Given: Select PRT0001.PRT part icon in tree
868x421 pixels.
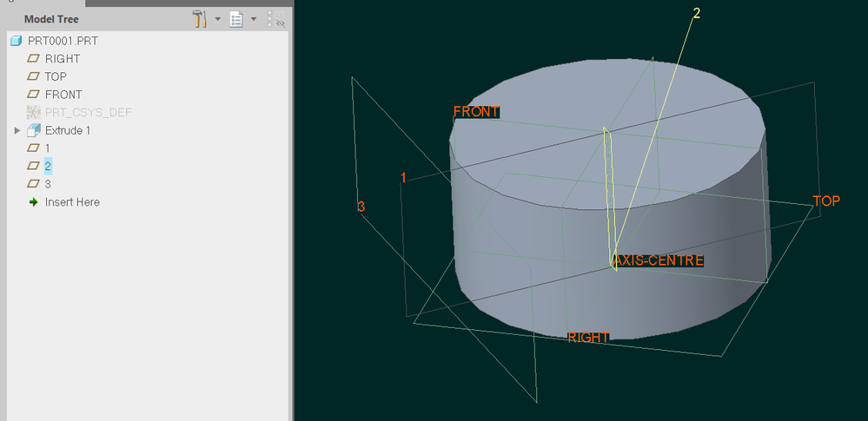Looking at the screenshot, I should [x=16, y=41].
